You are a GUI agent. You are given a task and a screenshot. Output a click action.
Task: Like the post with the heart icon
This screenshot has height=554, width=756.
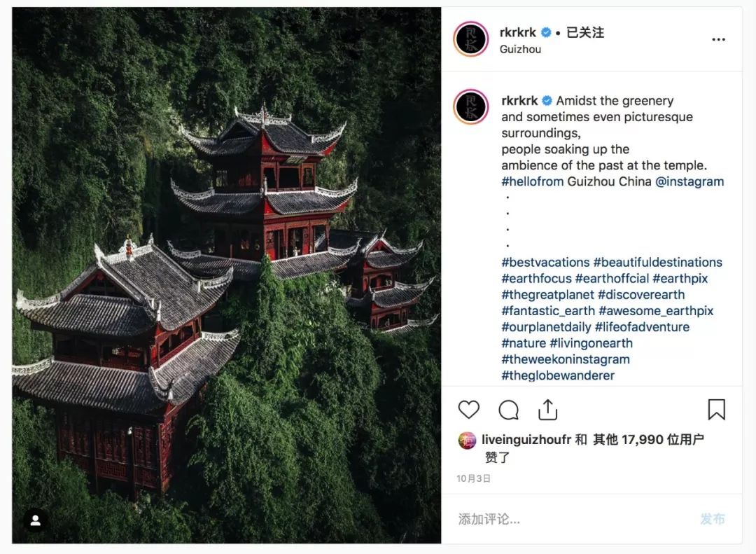coord(468,410)
